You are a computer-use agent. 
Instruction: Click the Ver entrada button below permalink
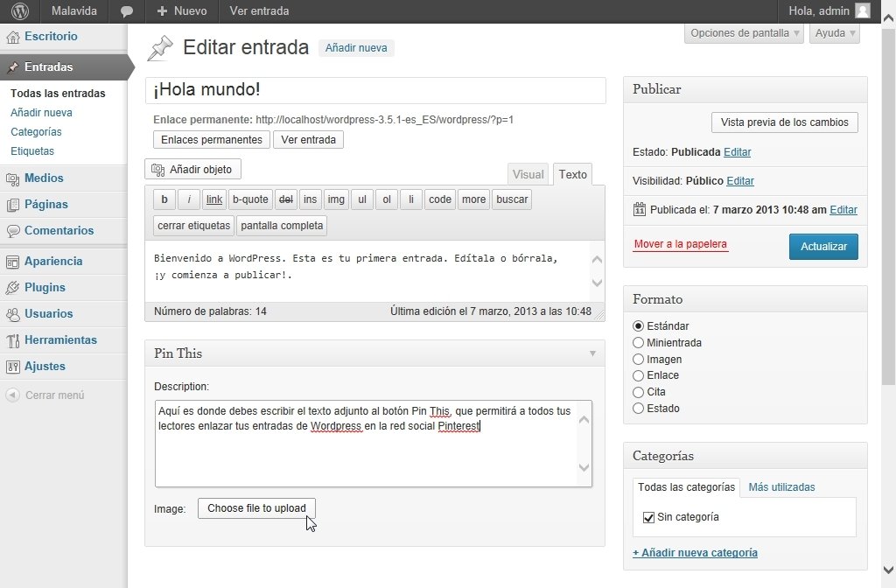point(308,140)
